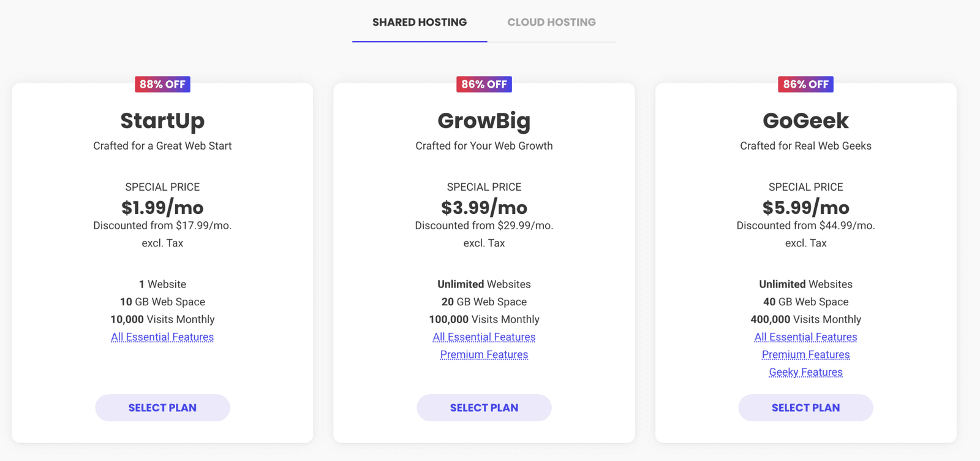Open Premium Features under GoGeek
This screenshot has height=461, width=980.
point(805,354)
